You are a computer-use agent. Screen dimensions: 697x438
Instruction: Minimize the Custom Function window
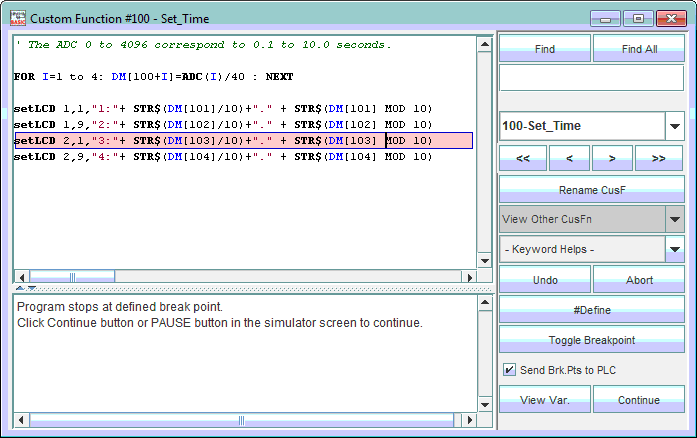(605, 19)
